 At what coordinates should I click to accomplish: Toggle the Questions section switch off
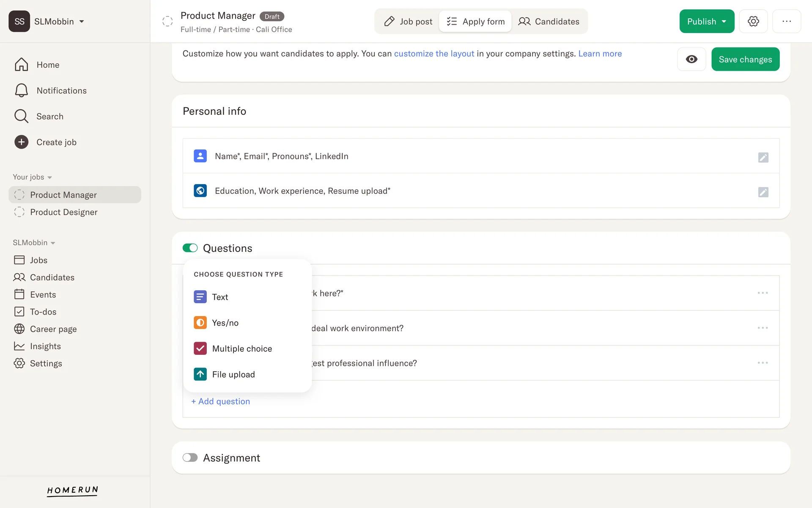[190, 248]
